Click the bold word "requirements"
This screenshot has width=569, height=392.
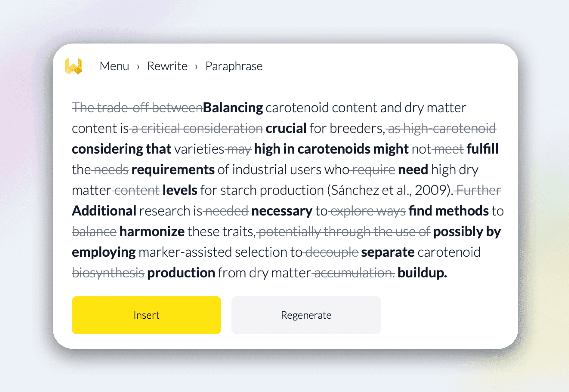pos(173,169)
